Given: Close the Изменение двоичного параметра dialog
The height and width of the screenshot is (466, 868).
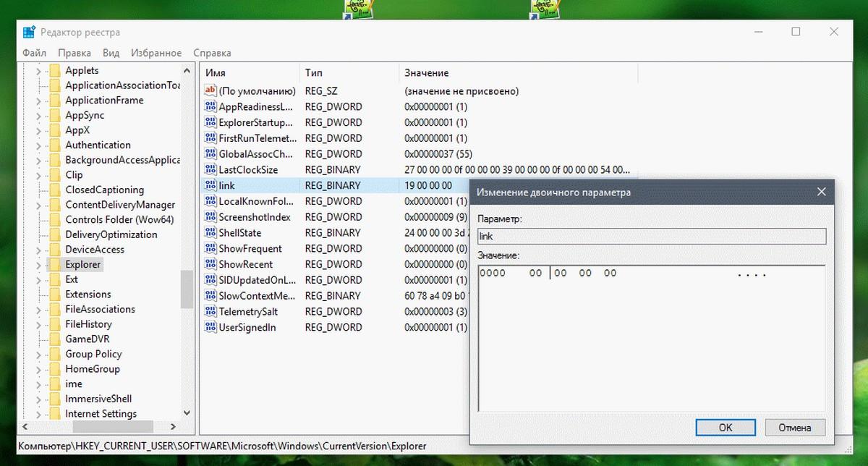Looking at the screenshot, I should 821,192.
